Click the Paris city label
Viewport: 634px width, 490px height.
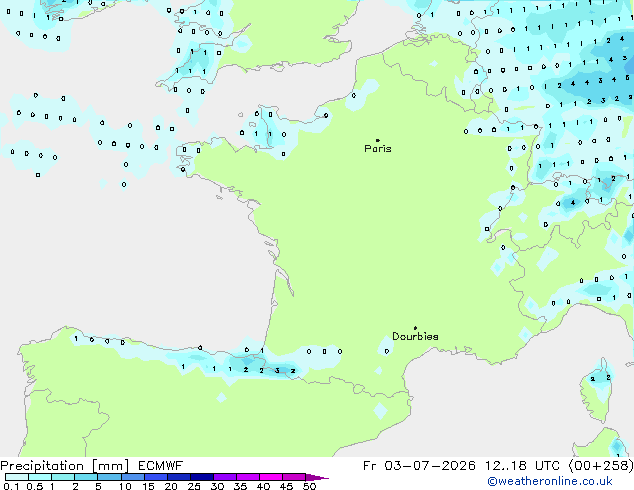pos(378,149)
